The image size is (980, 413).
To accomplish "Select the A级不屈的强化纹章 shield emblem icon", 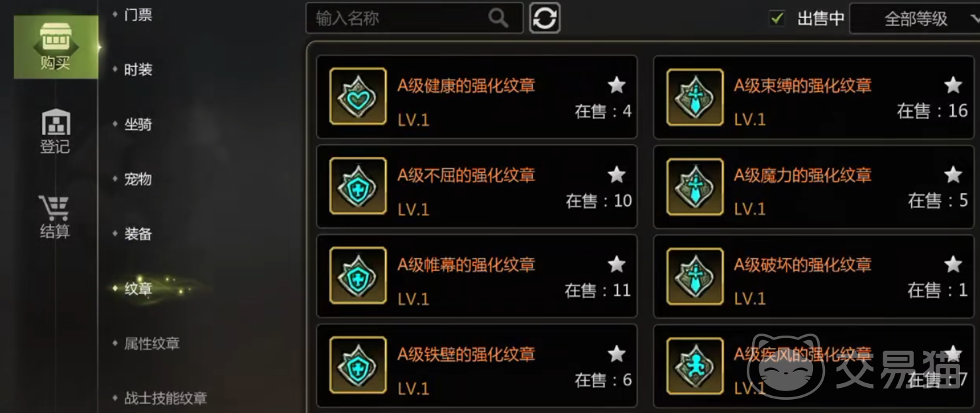I will coord(358,186).
